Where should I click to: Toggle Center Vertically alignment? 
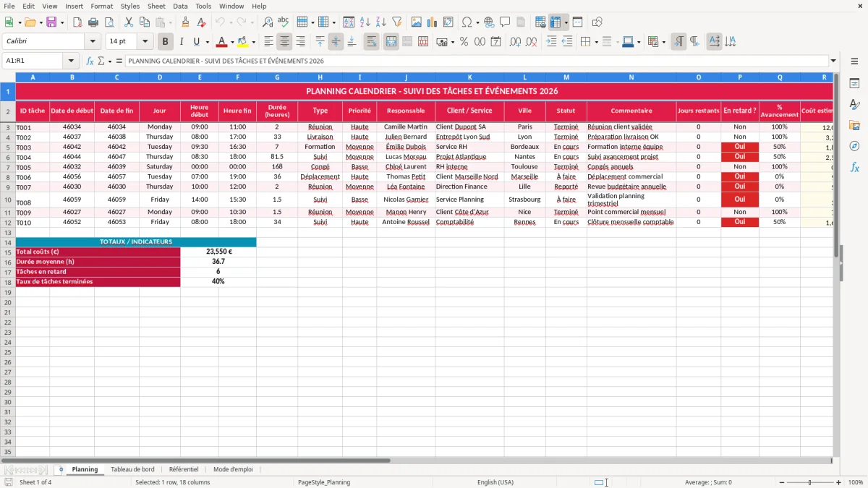click(336, 42)
